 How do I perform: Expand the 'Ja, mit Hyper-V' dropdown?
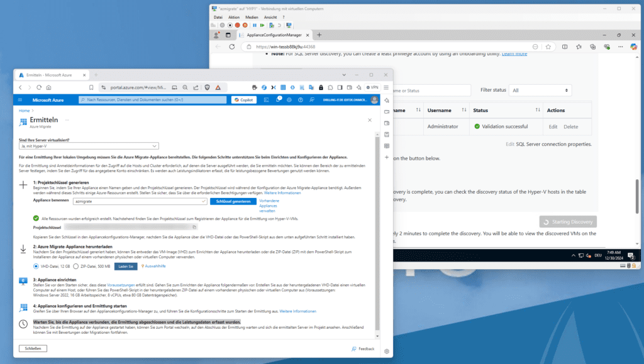pos(89,146)
